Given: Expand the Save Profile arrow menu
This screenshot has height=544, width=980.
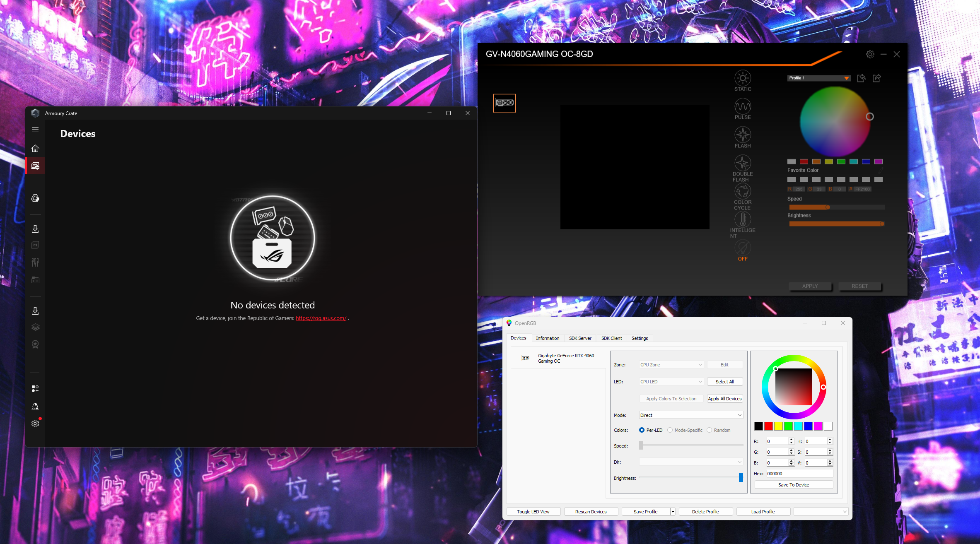Looking at the screenshot, I should tap(673, 512).
